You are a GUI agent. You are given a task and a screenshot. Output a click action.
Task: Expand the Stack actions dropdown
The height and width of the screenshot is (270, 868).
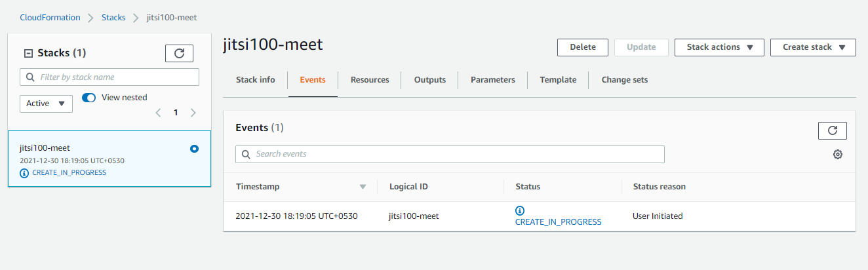coord(719,47)
